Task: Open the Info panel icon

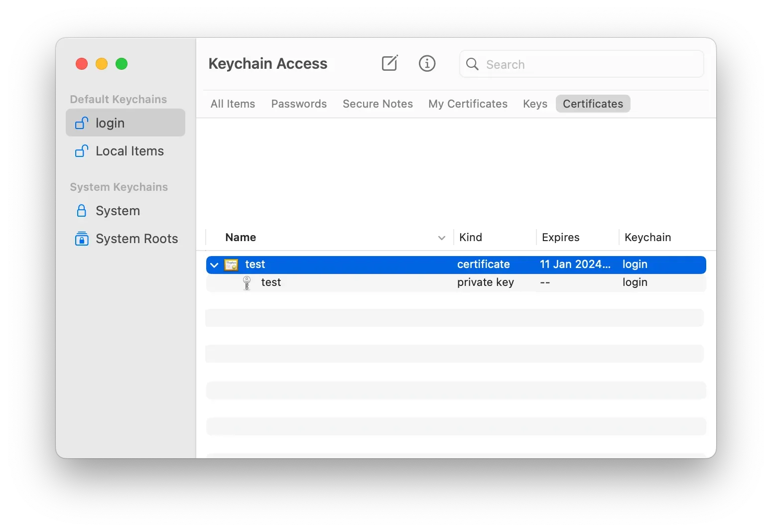Action: [427, 63]
